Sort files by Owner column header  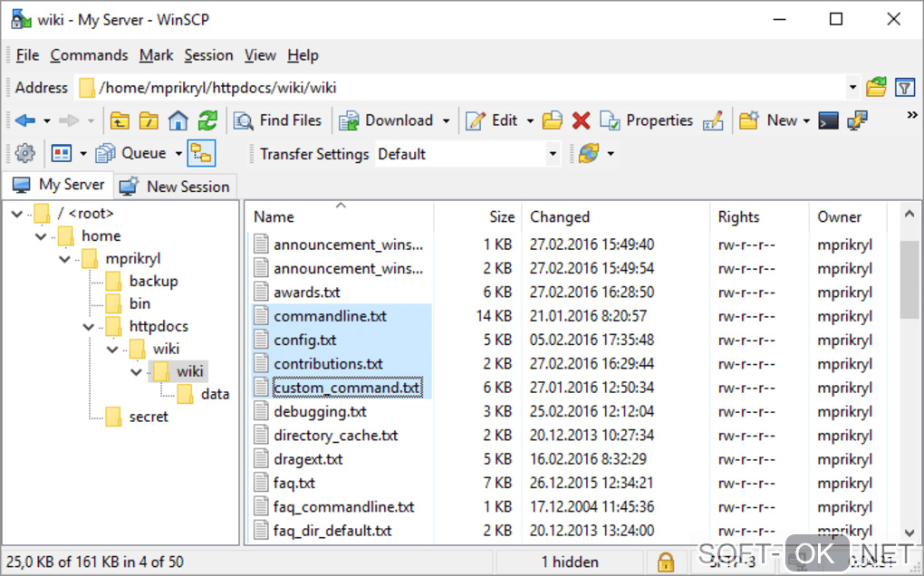(847, 216)
